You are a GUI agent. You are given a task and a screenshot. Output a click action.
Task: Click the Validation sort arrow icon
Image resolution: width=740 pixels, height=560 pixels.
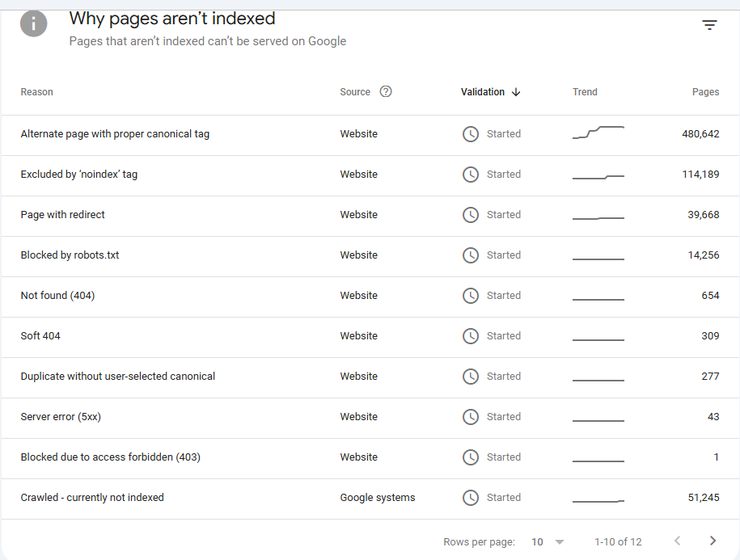(x=516, y=92)
